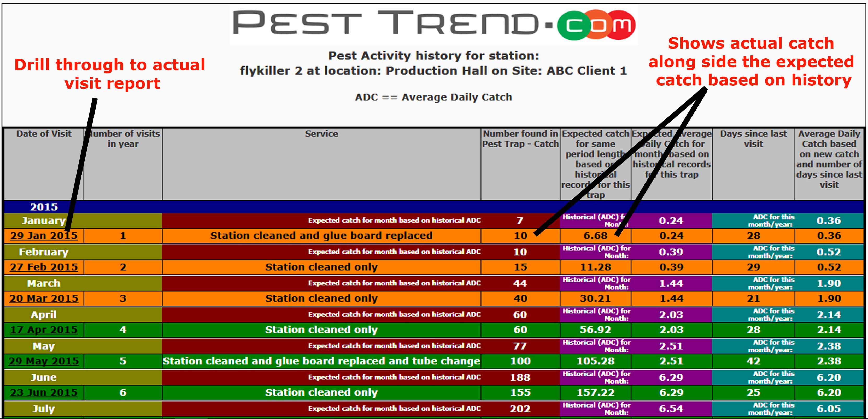Select the February month row label
868x419 pixels.
coord(44,252)
